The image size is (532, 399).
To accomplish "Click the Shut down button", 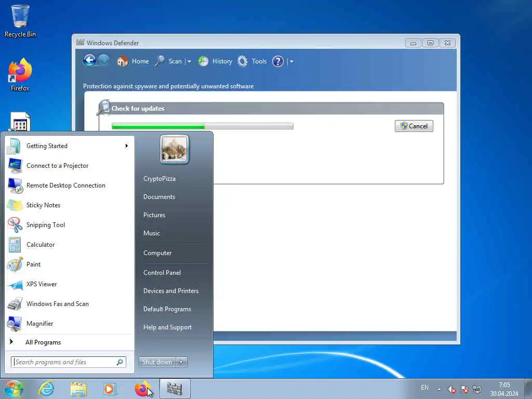I will tap(157, 362).
